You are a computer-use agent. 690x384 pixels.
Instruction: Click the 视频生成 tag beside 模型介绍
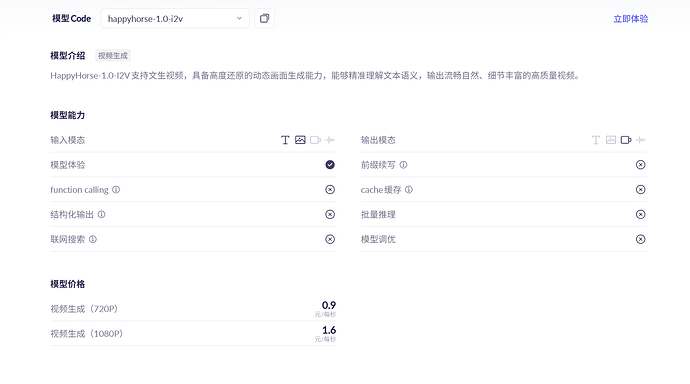point(113,56)
